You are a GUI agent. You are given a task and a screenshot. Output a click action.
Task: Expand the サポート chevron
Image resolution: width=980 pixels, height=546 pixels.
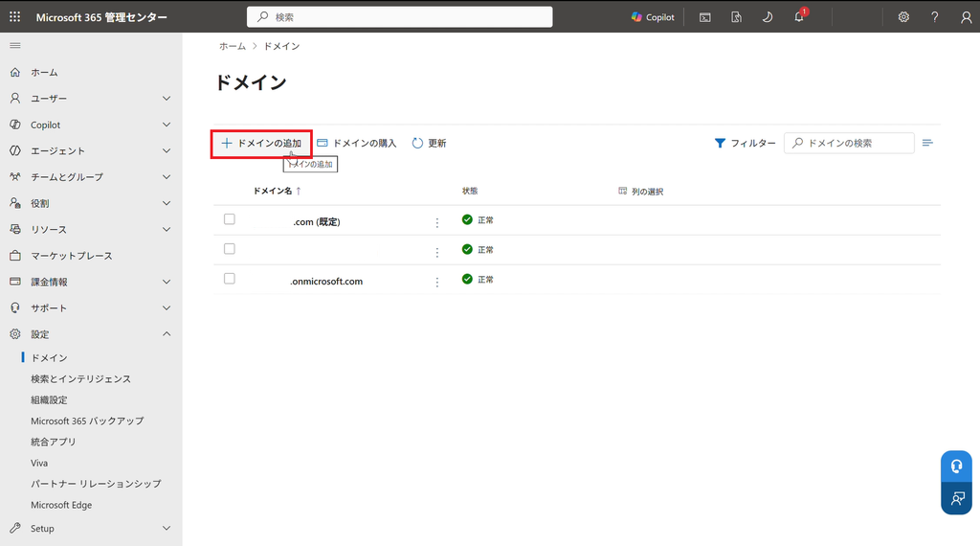click(167, 307)
